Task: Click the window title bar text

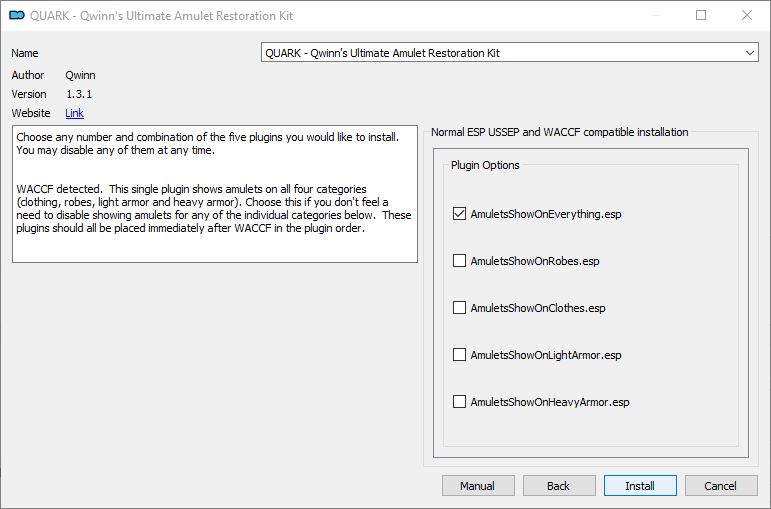Action: coord(162,16)
